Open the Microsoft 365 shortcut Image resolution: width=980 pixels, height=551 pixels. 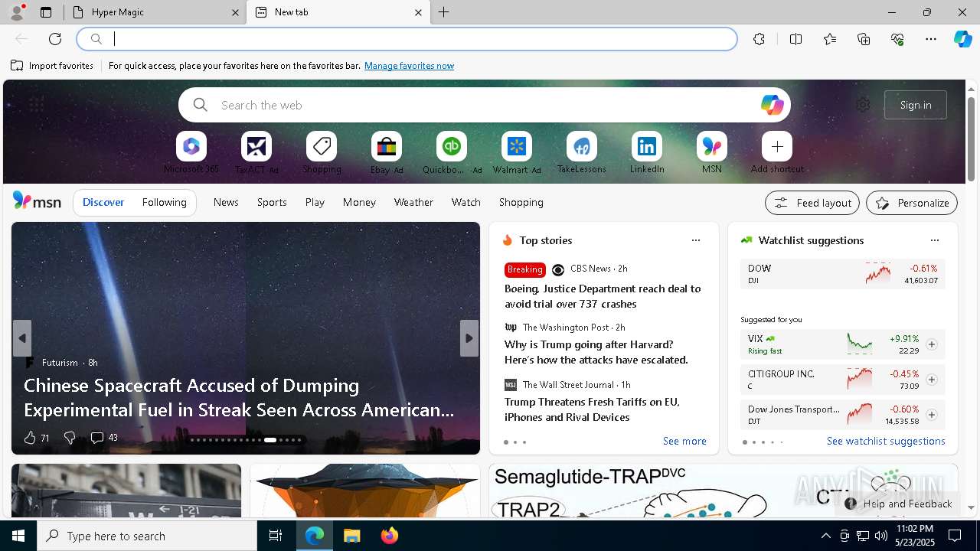pyautogui.click(x=191, y=152)
